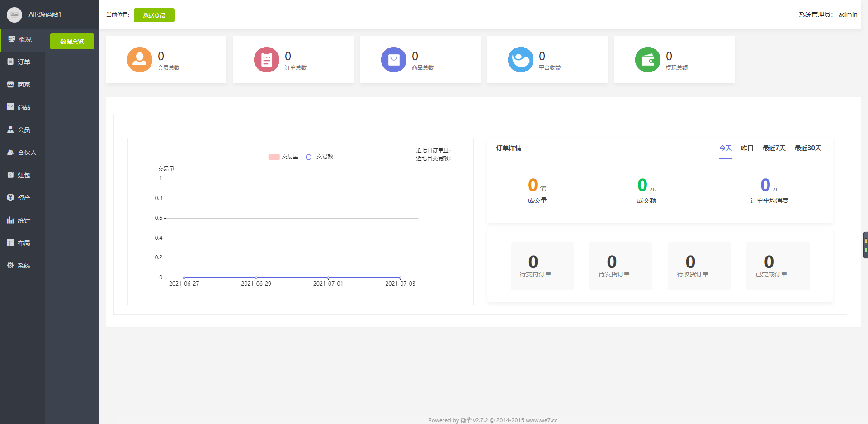Select the 资产 assets sidebar icon
This screenshot has height=424, width=868.
[x=10, y=197]
